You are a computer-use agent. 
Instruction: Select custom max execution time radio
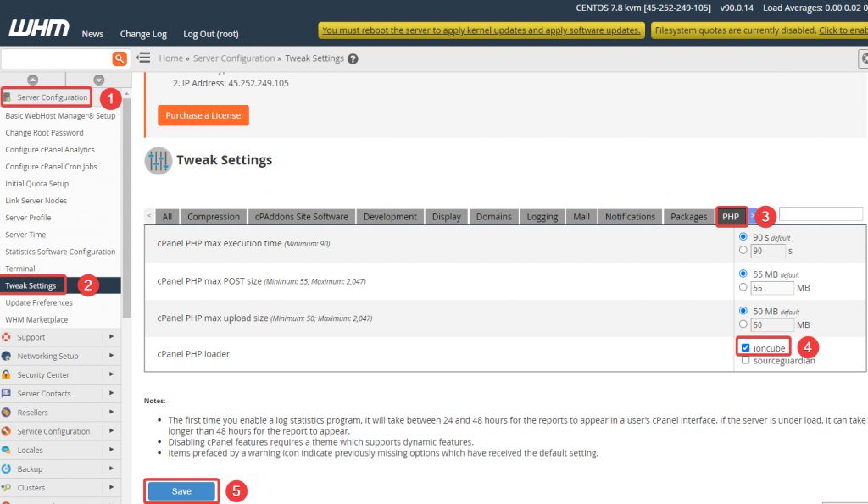click(x=743, y=250)
